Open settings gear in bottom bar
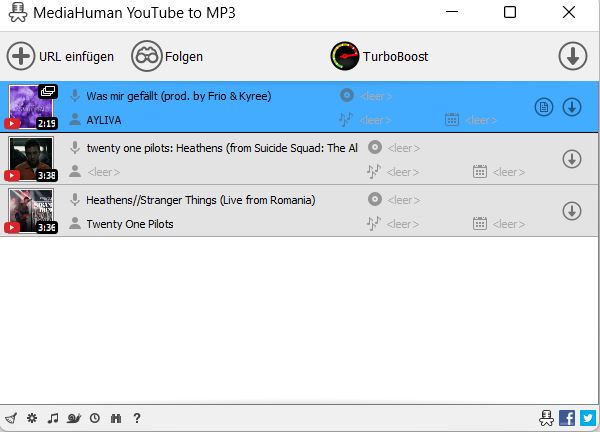 [32, 418]
